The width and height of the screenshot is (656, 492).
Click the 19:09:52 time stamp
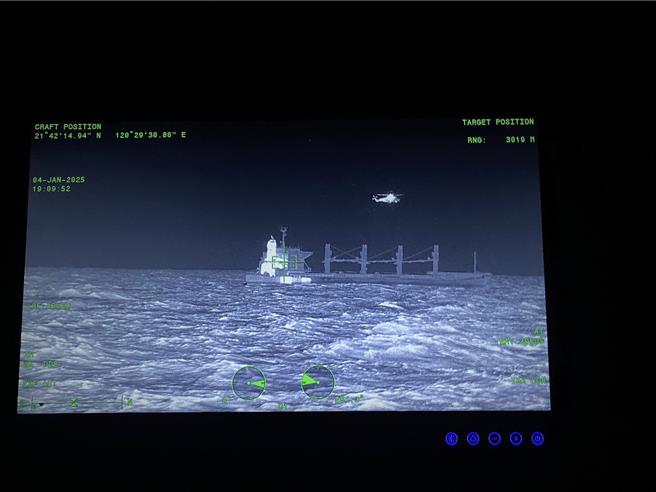pos(51,189)
